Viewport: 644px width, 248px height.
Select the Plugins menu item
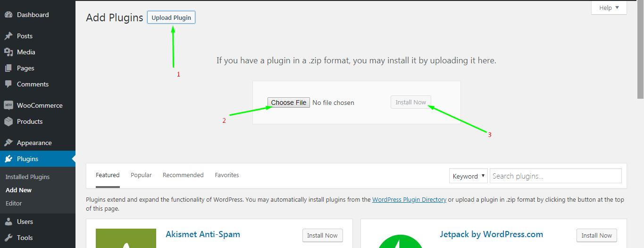[x=38, y=159]
